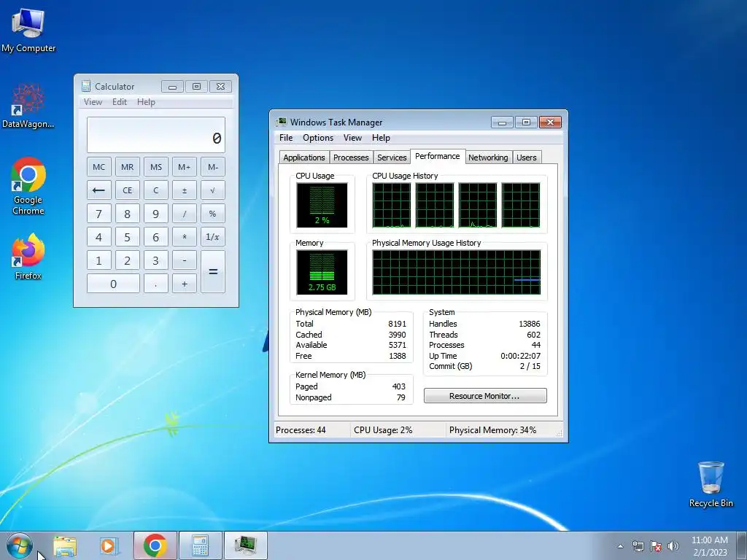The width and height of the screenshot is (747, 560).
Task: Switch to Calculator in the taskbar
Action: coord(200,545)
